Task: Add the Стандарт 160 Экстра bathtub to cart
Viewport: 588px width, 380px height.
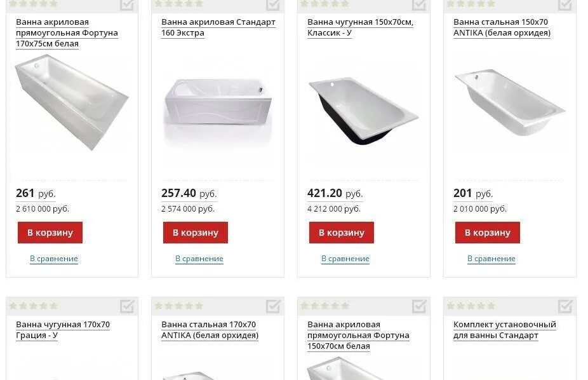Action: [x=196, y=233]
